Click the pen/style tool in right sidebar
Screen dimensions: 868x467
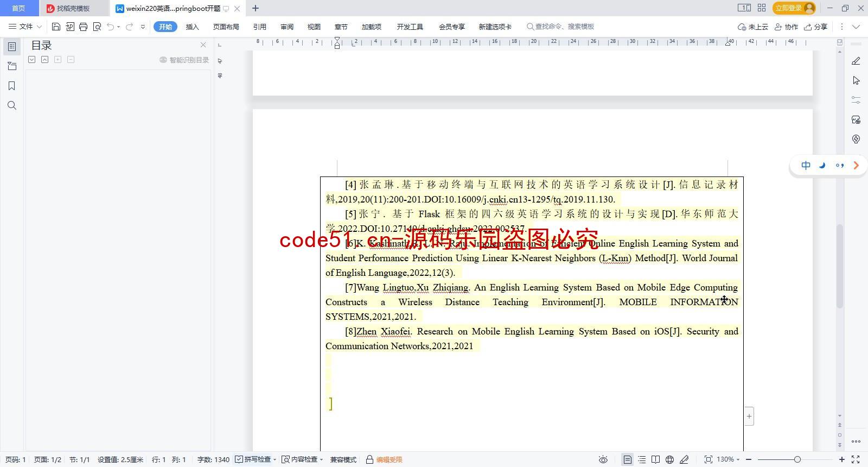click(x=856, y=61)
